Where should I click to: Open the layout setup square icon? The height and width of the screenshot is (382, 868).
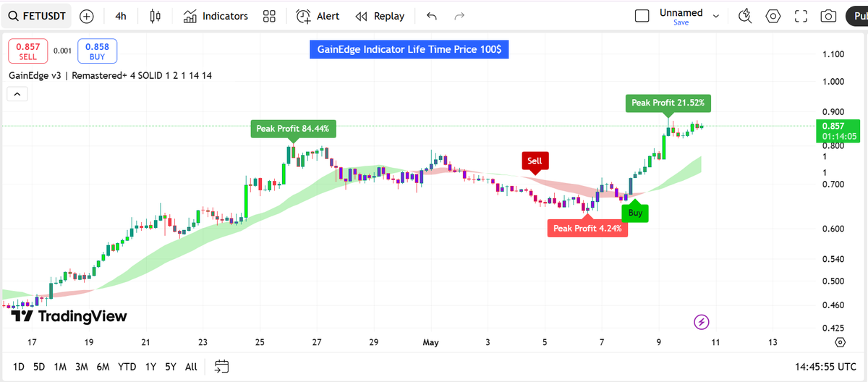642,16
